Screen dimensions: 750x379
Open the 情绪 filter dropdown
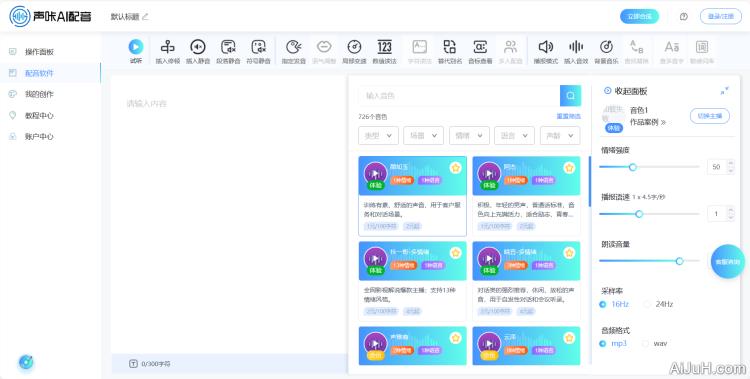pyautogui.click(x=469, y=135)
